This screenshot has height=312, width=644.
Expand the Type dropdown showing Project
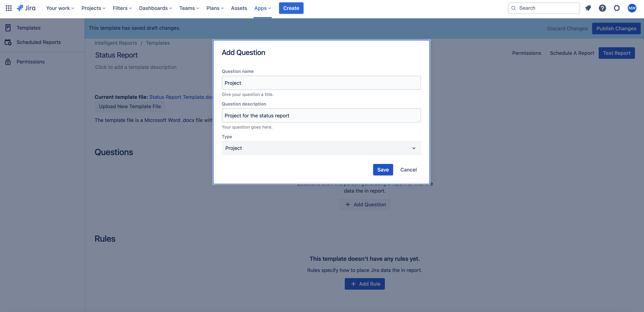point(414,148)
